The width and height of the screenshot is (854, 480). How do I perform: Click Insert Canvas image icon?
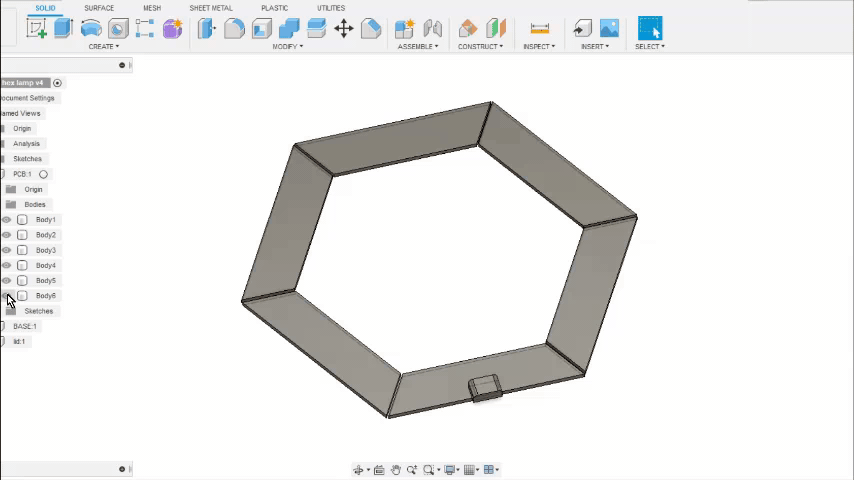609,28
